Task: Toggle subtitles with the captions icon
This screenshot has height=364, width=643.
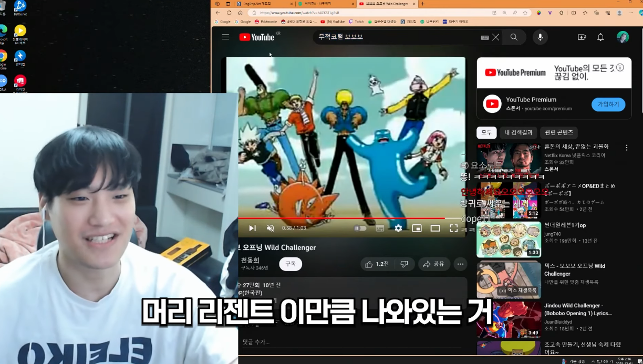Action: tap(380, 228)
